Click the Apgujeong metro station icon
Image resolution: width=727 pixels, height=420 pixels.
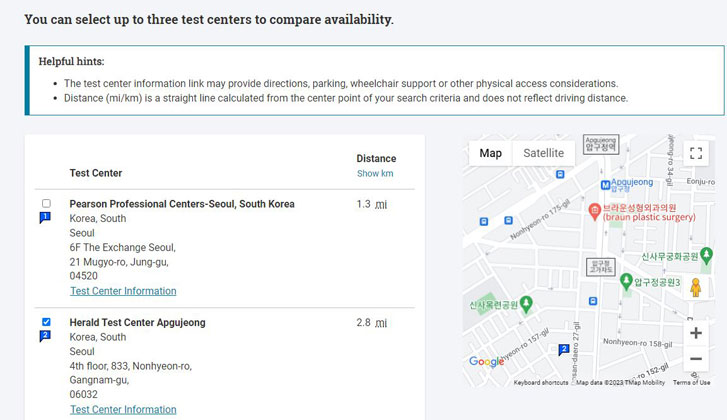click(x=605, y=185)
